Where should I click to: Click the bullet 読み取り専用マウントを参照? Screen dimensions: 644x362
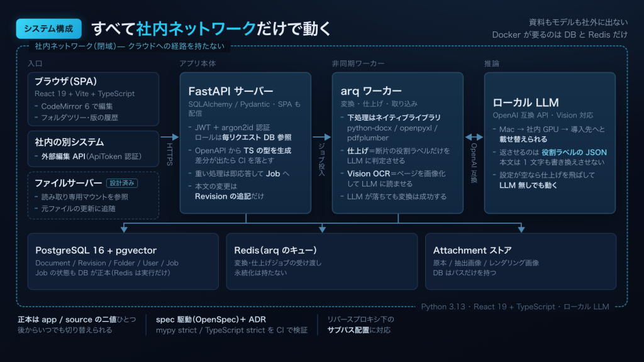tap(85, 197)
